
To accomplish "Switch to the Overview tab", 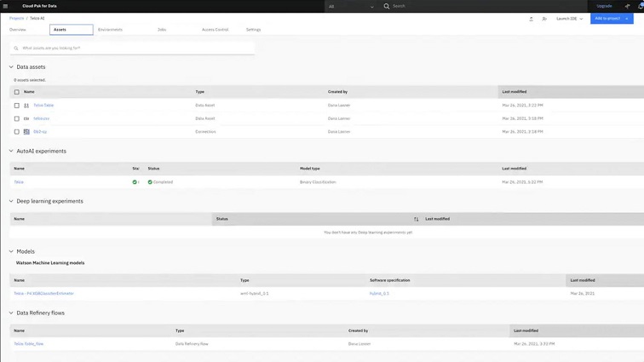I will [18, 30].
